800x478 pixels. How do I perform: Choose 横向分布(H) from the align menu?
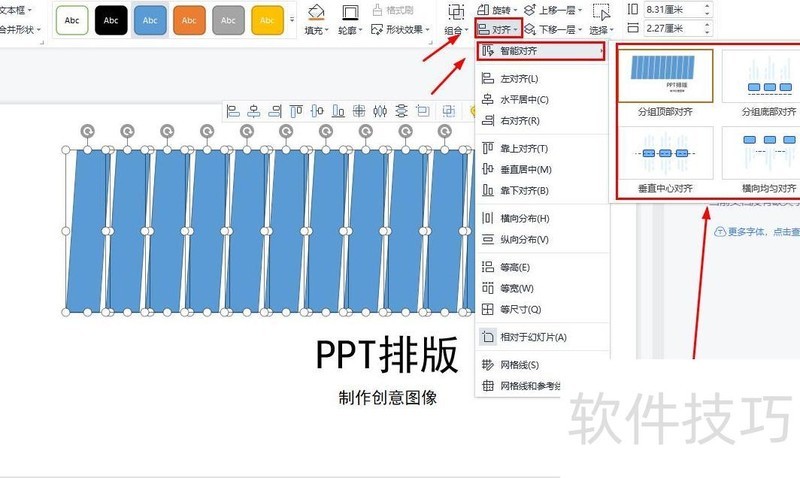[x=542, y=218]
